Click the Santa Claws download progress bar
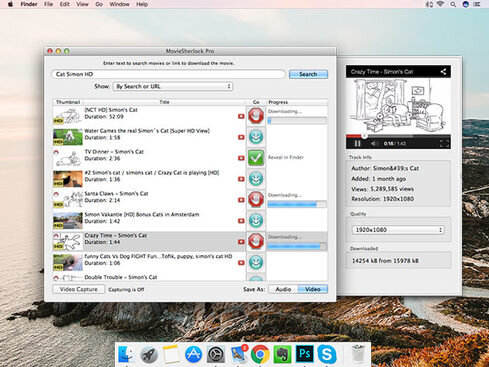 point(297,204)
